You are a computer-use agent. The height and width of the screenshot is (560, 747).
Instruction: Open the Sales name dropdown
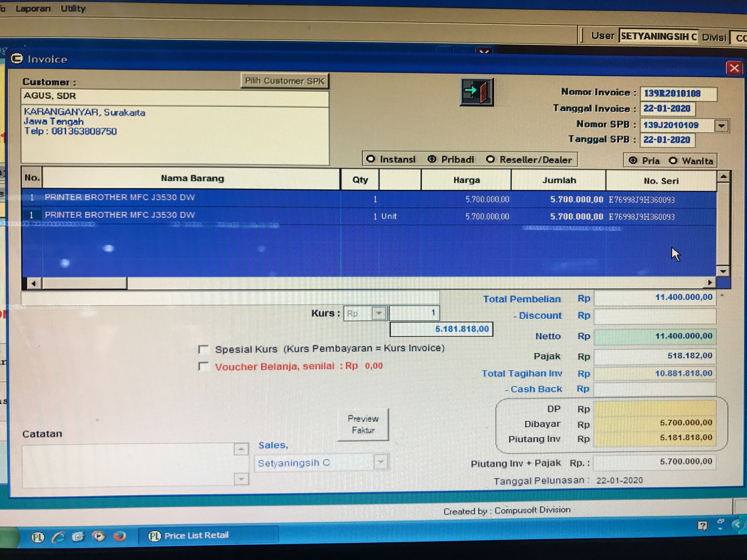click(381, 462)
